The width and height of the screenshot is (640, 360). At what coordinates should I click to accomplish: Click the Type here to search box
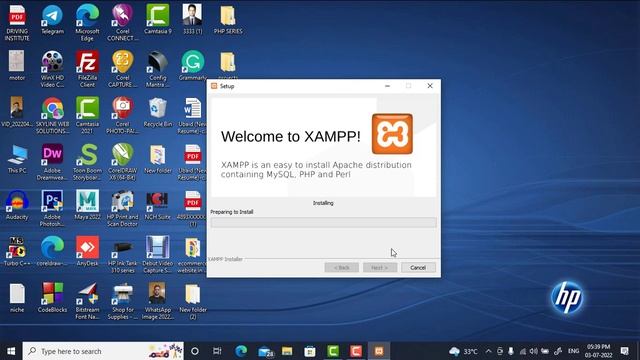[x=103, y=351]
